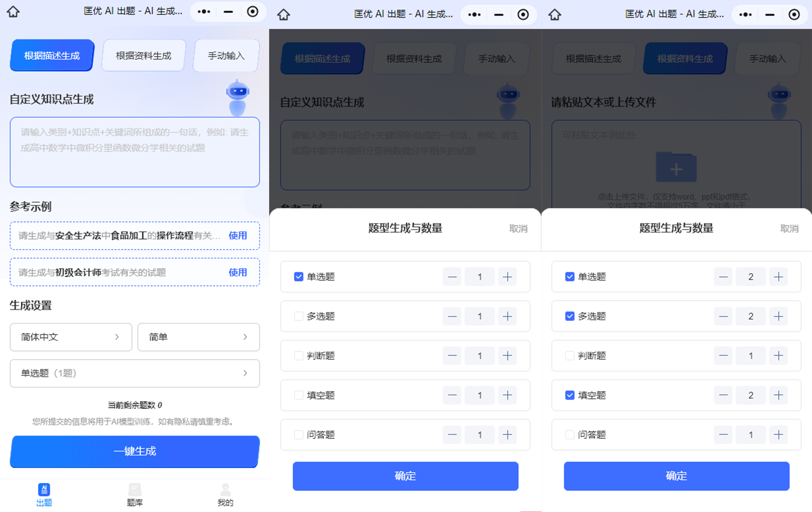
Task: Click 取消 in middle panel
Action: [x=518, y=228]
